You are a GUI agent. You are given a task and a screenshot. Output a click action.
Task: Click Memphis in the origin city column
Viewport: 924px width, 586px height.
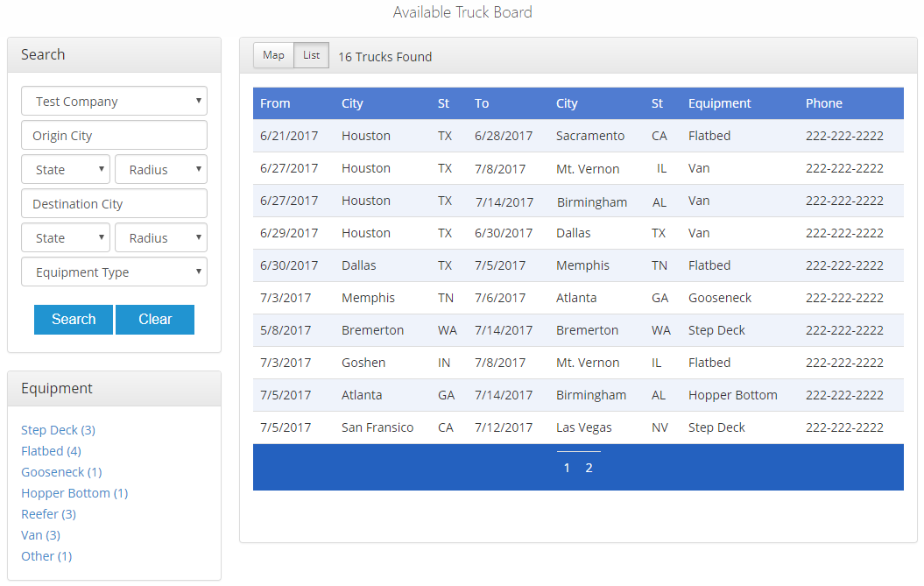pyautogui.click(x=368, y=299)
